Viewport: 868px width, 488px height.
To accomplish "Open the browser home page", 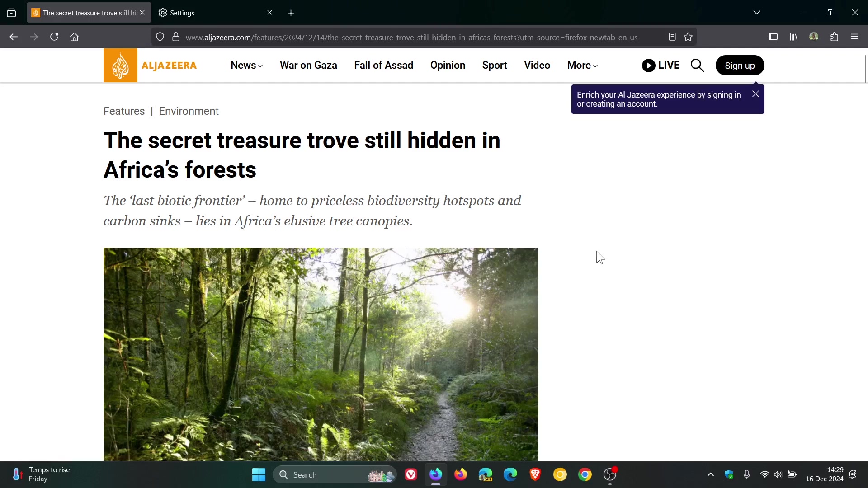I will tap(75, 37).
